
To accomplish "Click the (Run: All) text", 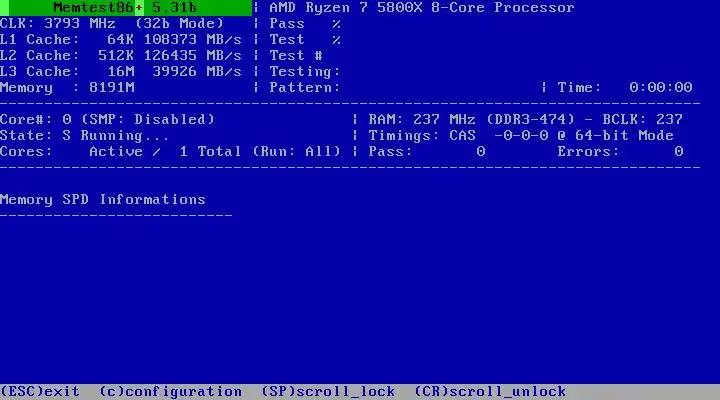I will click(x=296, y=152).
